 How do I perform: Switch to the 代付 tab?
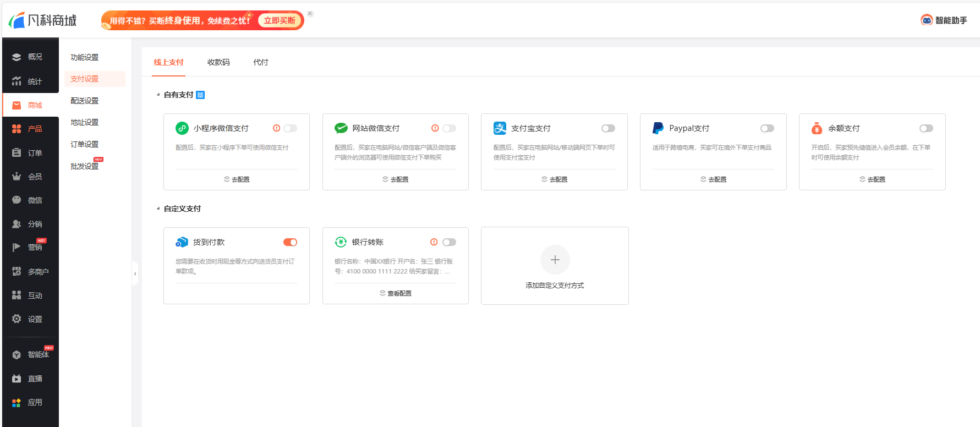[261, 62]
